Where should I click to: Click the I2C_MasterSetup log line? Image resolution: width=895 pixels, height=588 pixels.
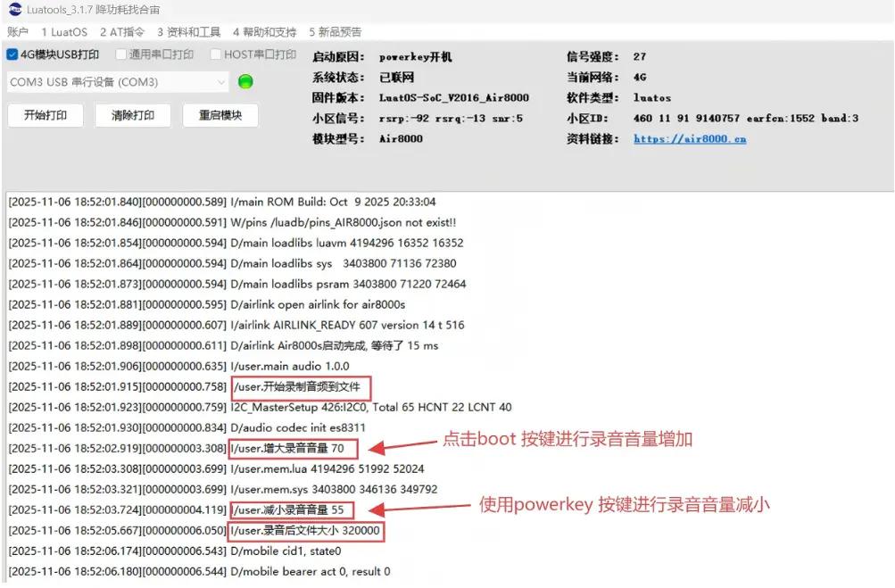(x=261, y=408)
